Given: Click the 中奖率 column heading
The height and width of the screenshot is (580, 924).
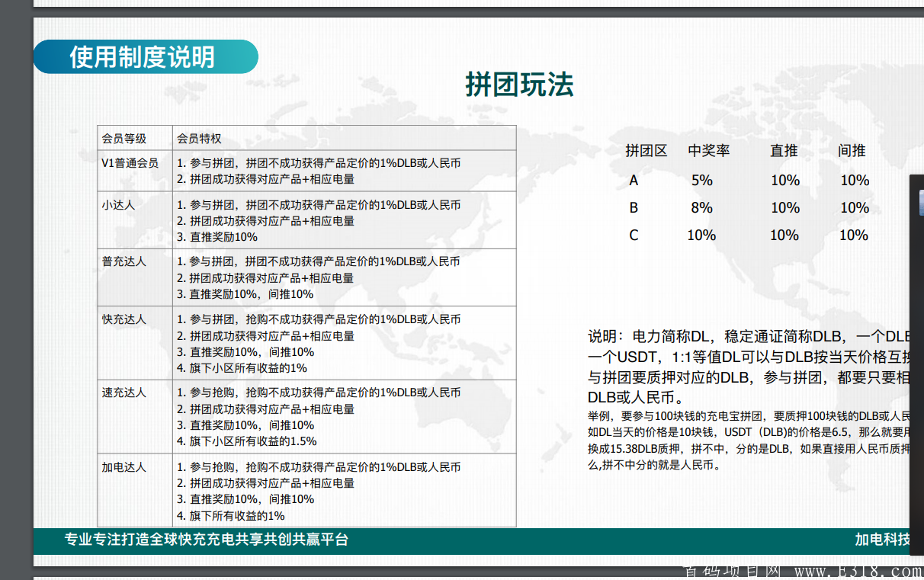Looking at the screenshot, I should click(708, 151).
